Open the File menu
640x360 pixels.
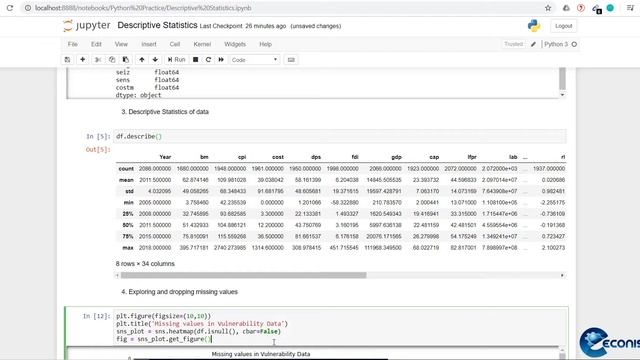point(73,44)
